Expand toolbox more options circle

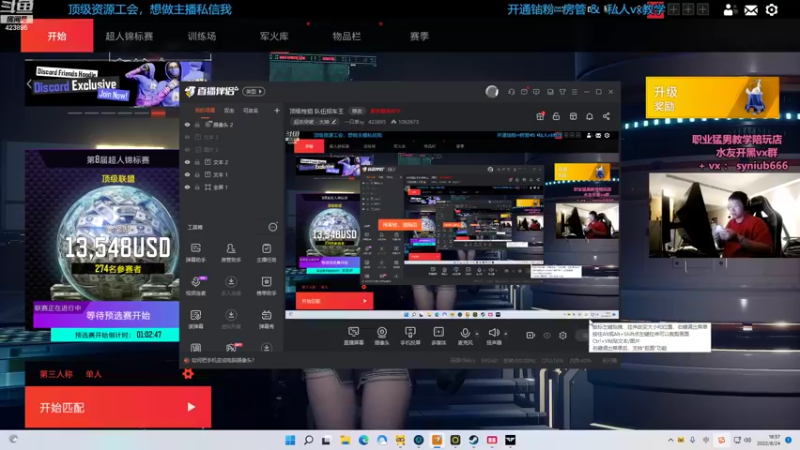(273, 227)
